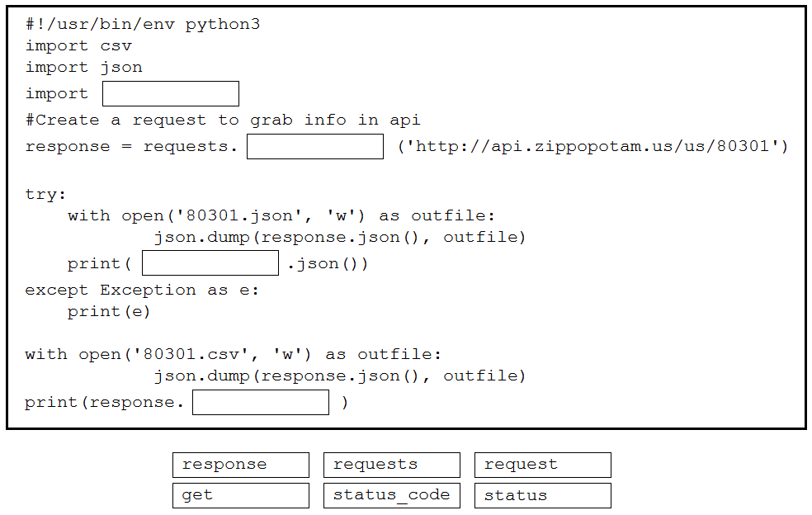Click the 'except Exception as e:' line

coord(142,291)
